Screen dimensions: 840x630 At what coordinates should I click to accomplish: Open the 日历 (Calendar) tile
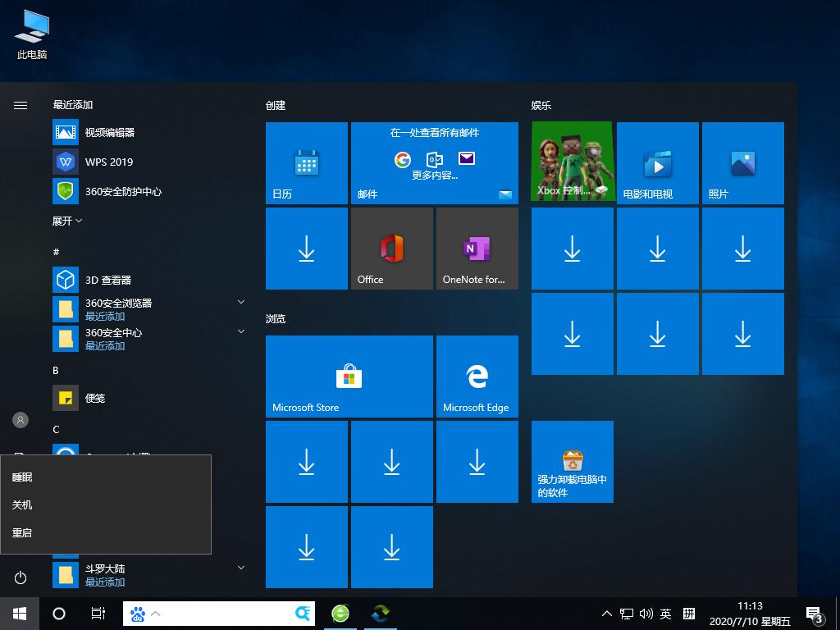[306, 162]
